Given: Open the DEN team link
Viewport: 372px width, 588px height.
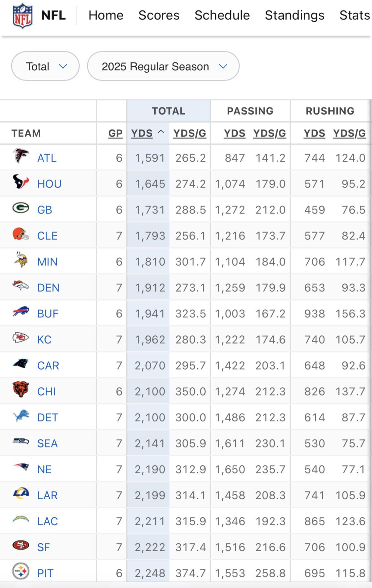Looking at the screenshot, I should point(48,288).
